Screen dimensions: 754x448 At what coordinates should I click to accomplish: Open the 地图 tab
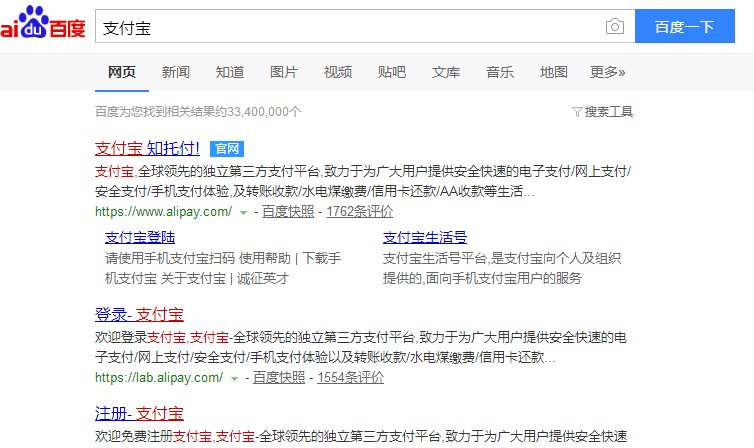point(553,72)
